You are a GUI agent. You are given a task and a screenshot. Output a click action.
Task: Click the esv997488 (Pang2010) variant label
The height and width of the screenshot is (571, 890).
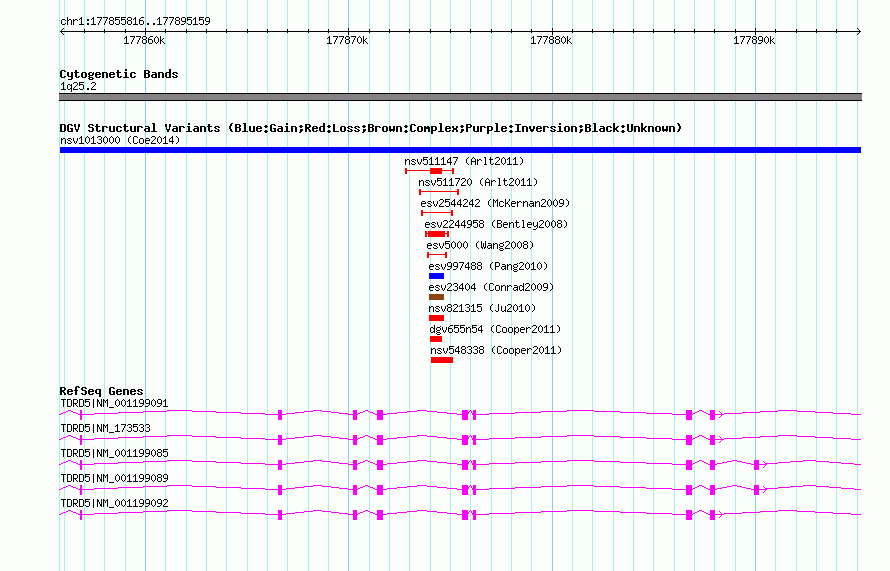pos(488,266)
